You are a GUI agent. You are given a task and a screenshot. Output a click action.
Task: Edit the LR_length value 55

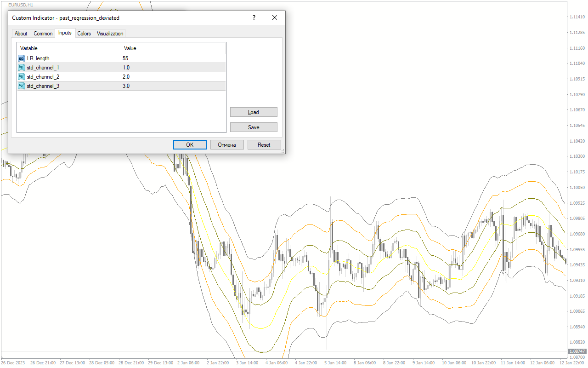click(x=173, y=58)
